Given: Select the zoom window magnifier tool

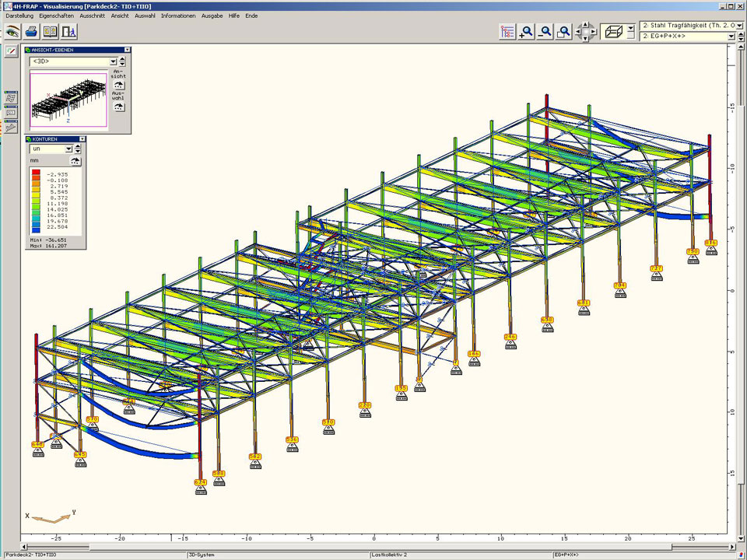Looking at the screenshot, I should 564,32.
